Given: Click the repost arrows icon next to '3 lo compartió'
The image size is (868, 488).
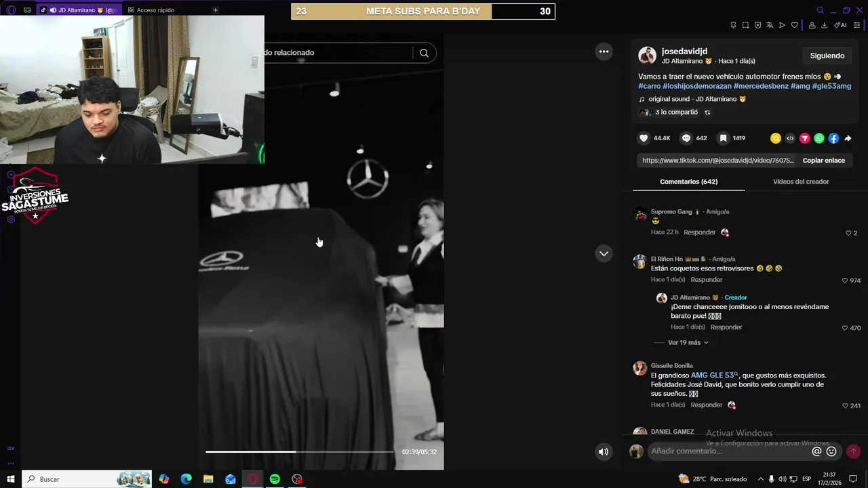Looking at the screenshot, I should 707,113.
